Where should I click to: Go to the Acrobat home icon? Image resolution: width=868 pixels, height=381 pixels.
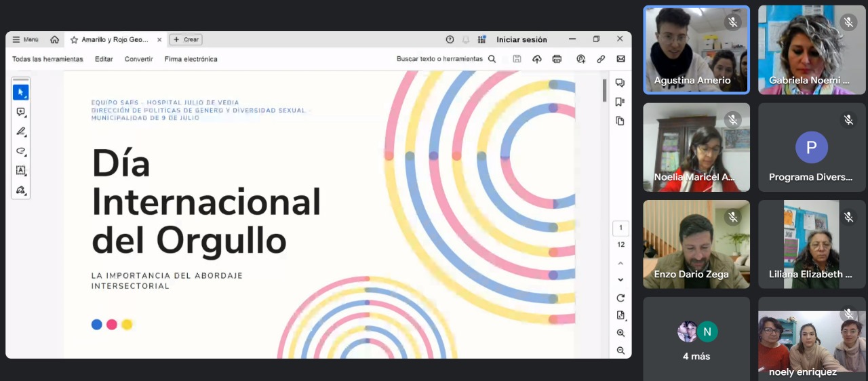point(55,39)
